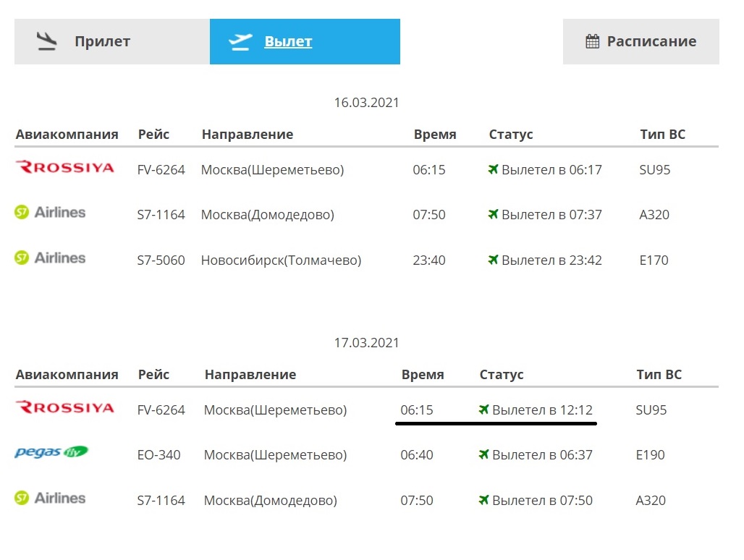Screen dimensions: 744x560
Task: Select the Вылет departures tab
Action: click(x=305, y=42)
